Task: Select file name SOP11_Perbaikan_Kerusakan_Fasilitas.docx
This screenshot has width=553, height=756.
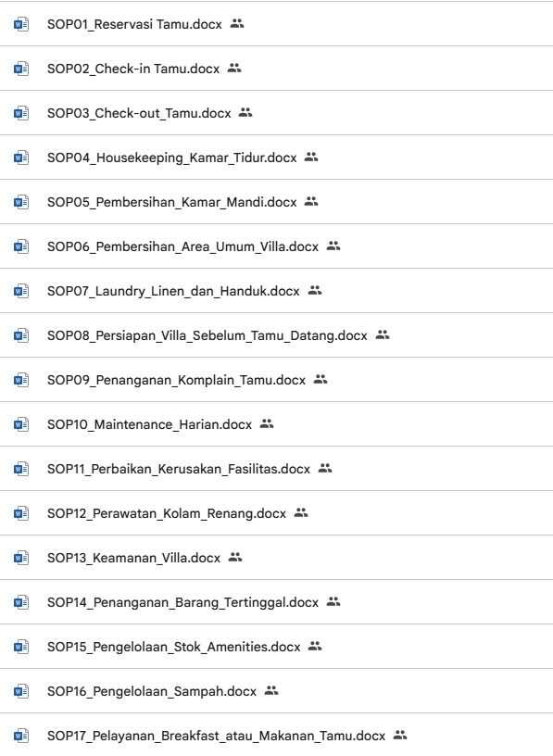Action: click(179, 469)
